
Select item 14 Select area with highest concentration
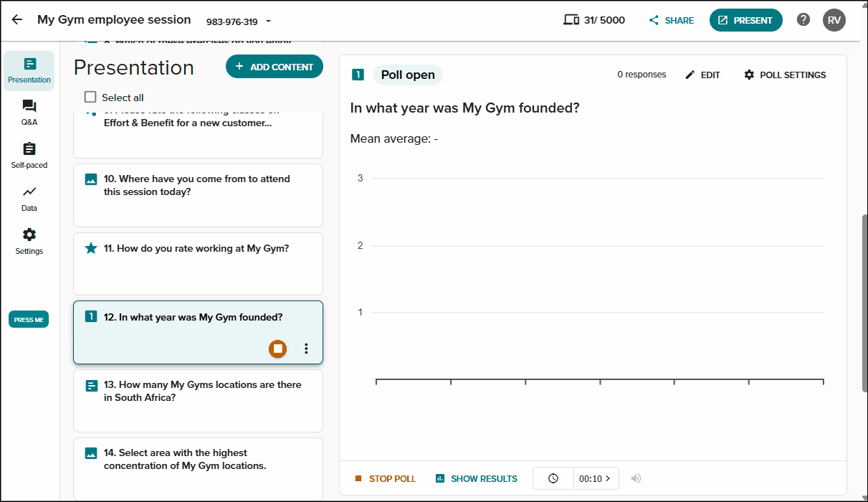[x=198, y=469]
